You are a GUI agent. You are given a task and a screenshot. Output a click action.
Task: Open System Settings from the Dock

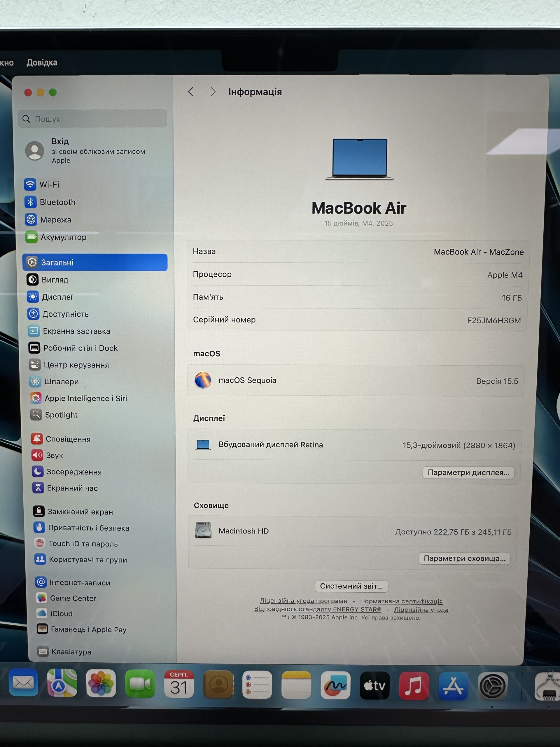pyautogui.click(x=493, y=687)
